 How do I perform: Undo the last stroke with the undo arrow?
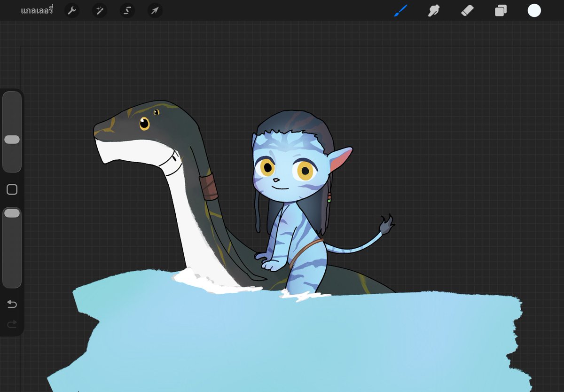pos(12,305)
